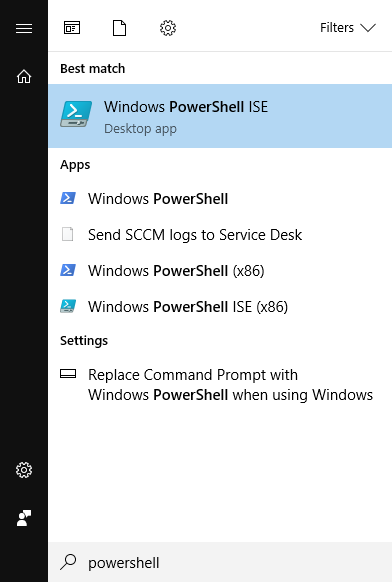Screen dimensions: 392x582
Task: Click the blue PowerShell (x86) icon
Action: pyautogui.click(x=68, y=270)
